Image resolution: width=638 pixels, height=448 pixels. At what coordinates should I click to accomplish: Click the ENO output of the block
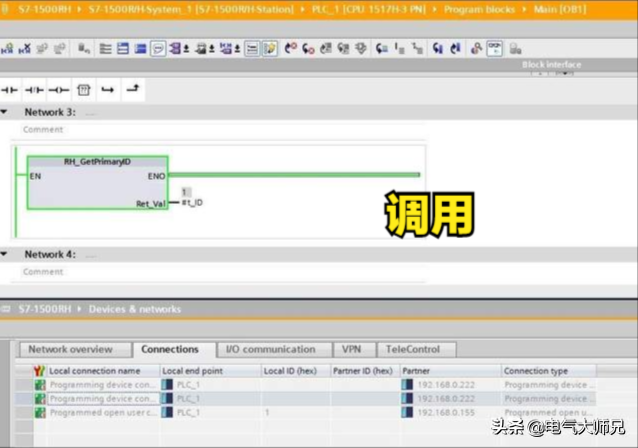click(156, 176)
